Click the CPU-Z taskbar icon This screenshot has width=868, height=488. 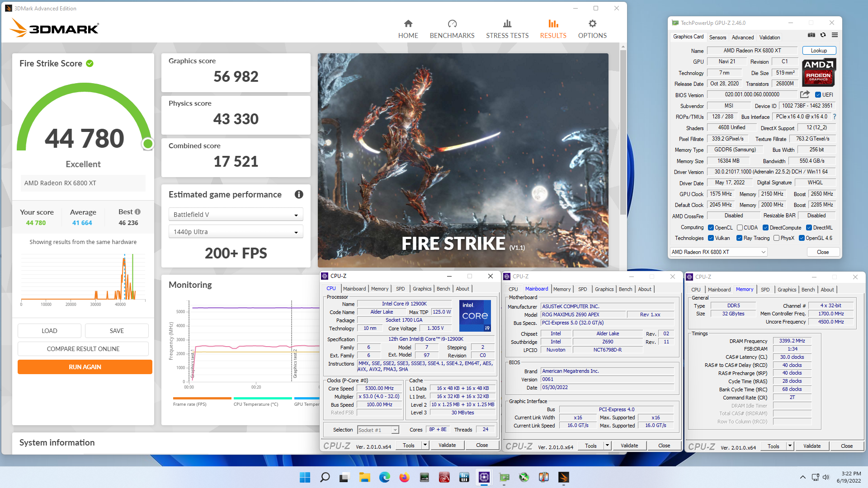click(484, 477)
